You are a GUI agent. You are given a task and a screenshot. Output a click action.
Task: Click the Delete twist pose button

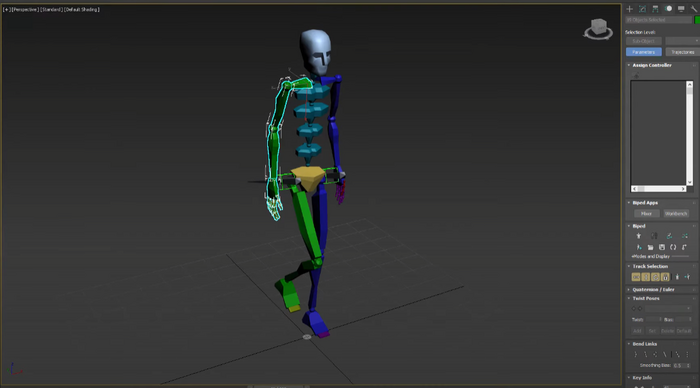pyautogui.click(x=667, y=331)
